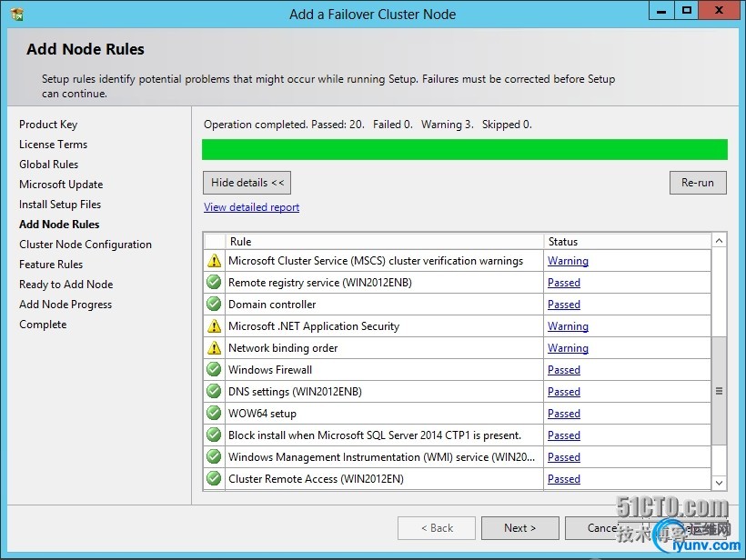The width and height of the screenshot is (746, 560).
Task: Open Warning link for Microsoft .NET Application Security
Action: tap(568, 326)
